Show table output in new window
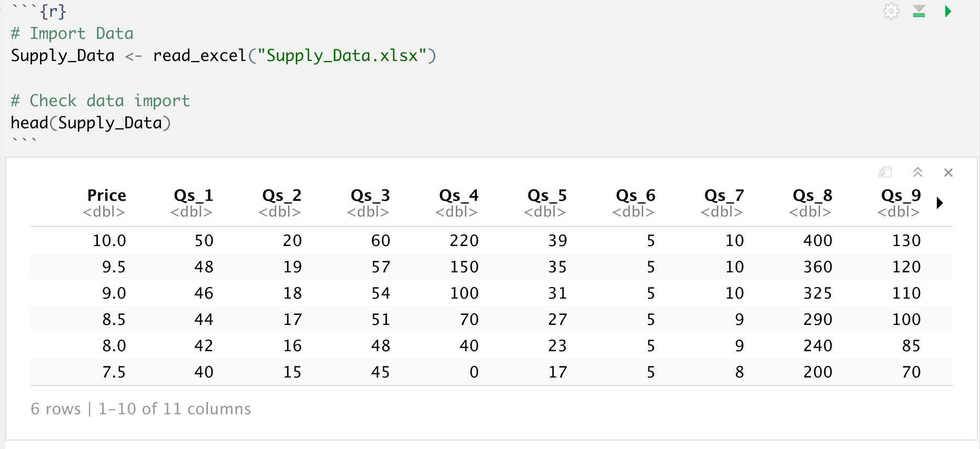 (885, 172)
